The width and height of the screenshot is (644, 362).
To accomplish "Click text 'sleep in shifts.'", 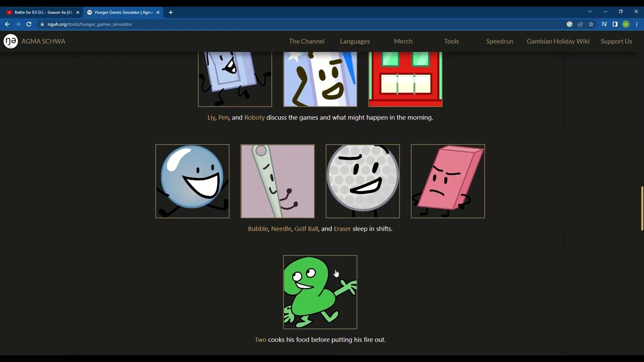I will click(x=372, y=229).
